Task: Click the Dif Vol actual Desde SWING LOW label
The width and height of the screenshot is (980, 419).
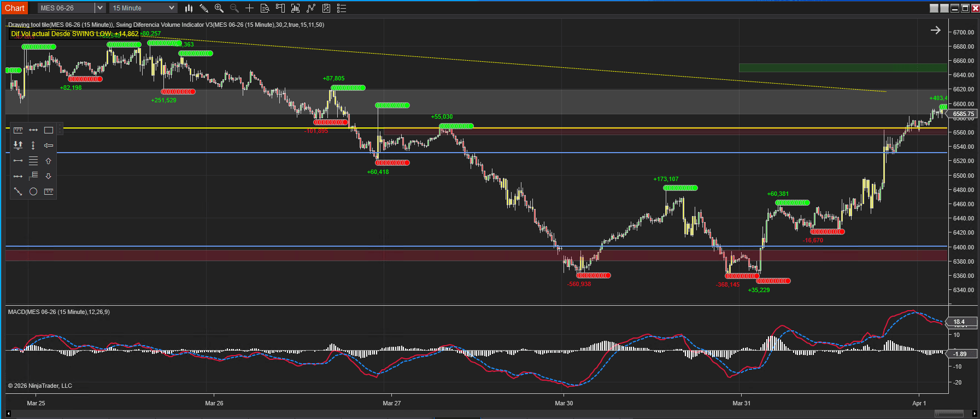Action: tap(75, 34)
